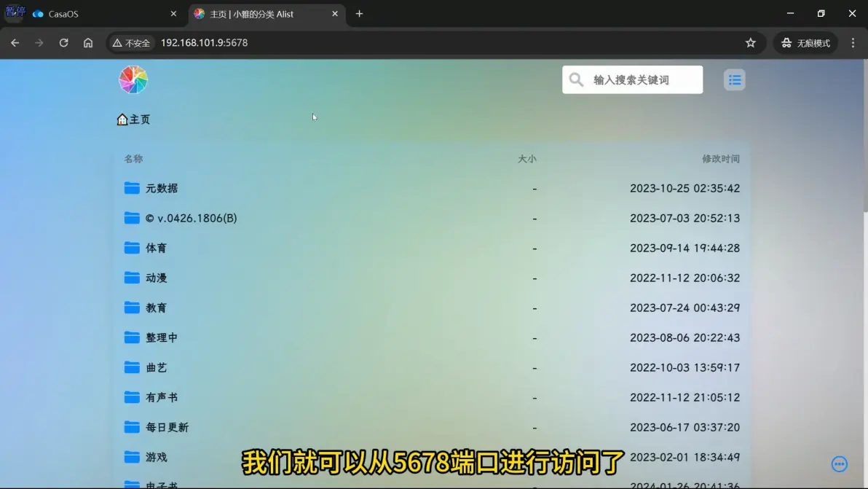Image resolution: width=868 pixels, height=489 pixels.
Task: Sort files by 修改时间 column header
Action: 720,159
